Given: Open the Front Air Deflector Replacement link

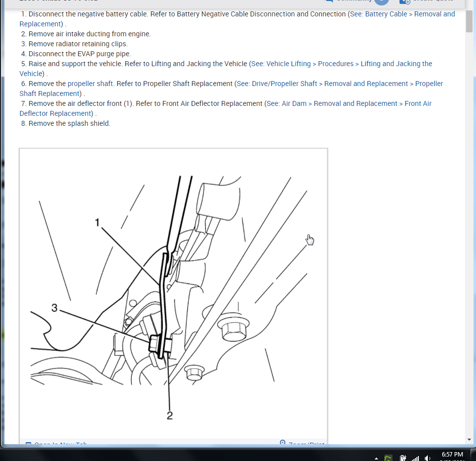Looking at the screenshot, I should click(x=349, y=103).
